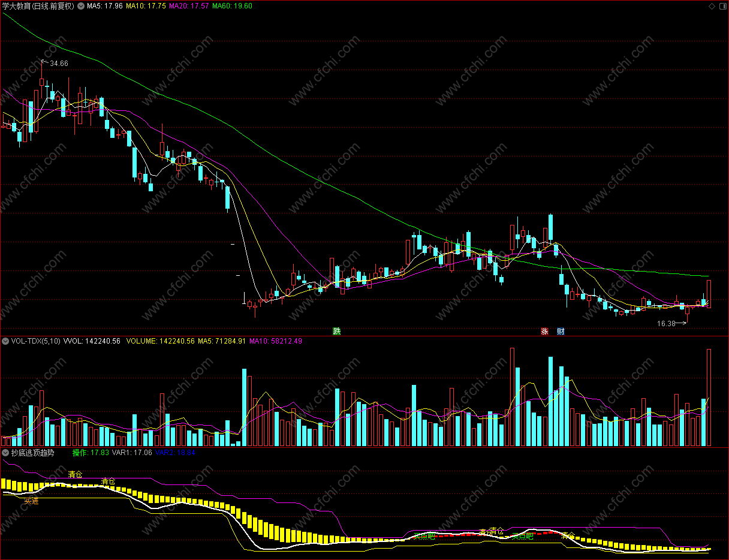Click volume MA10: 58212.49 label
Viewport: 729px width, 560px height.
(x=276, y=341)
